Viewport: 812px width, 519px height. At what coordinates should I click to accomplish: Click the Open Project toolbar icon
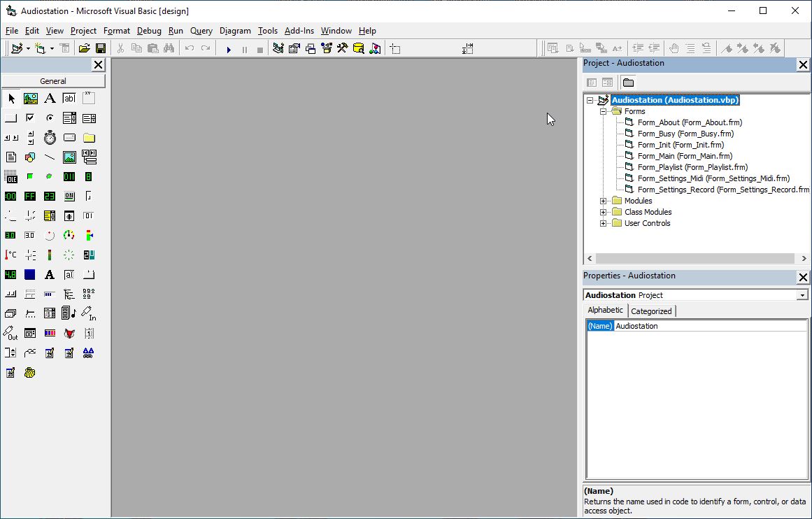coord(84,49)
